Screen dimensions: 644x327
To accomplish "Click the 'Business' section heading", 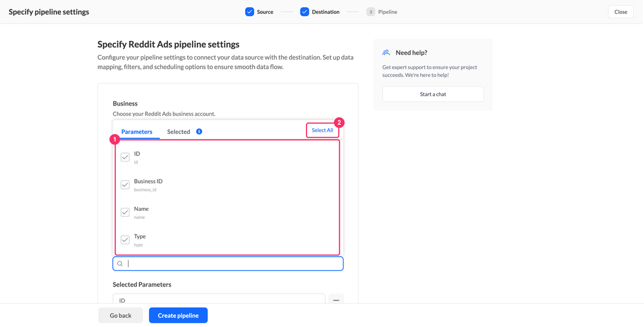I will 125,104.
